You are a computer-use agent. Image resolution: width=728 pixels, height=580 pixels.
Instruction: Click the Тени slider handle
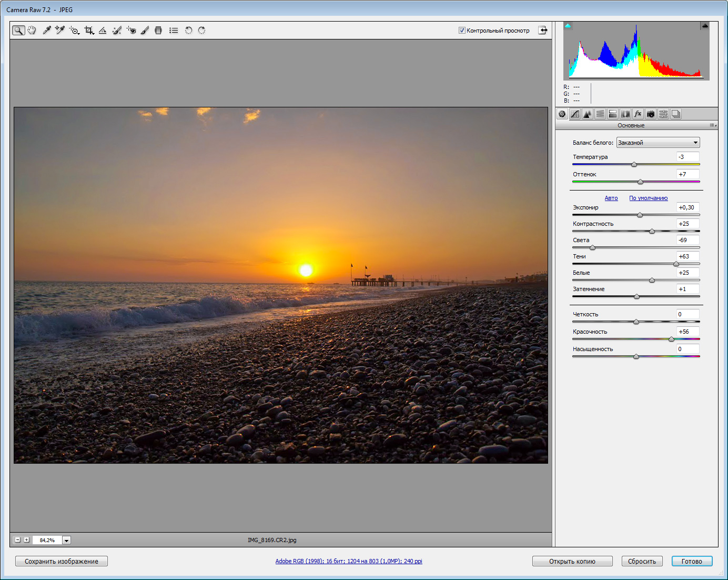coord(676,264)
